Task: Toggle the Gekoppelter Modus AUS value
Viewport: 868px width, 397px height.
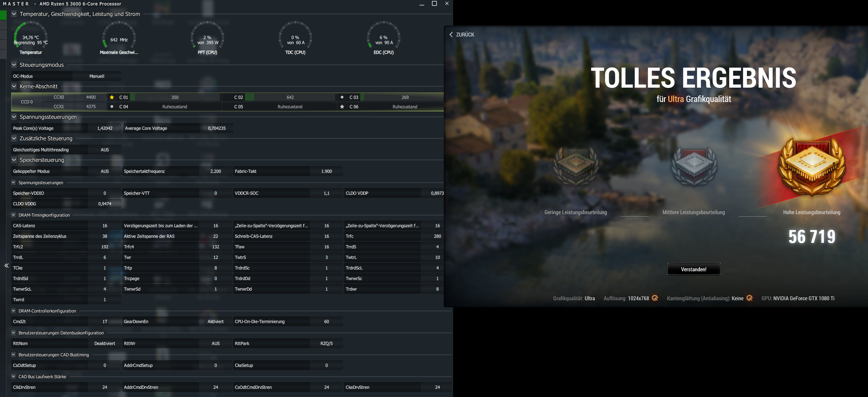Action: [x=104, y=171]
